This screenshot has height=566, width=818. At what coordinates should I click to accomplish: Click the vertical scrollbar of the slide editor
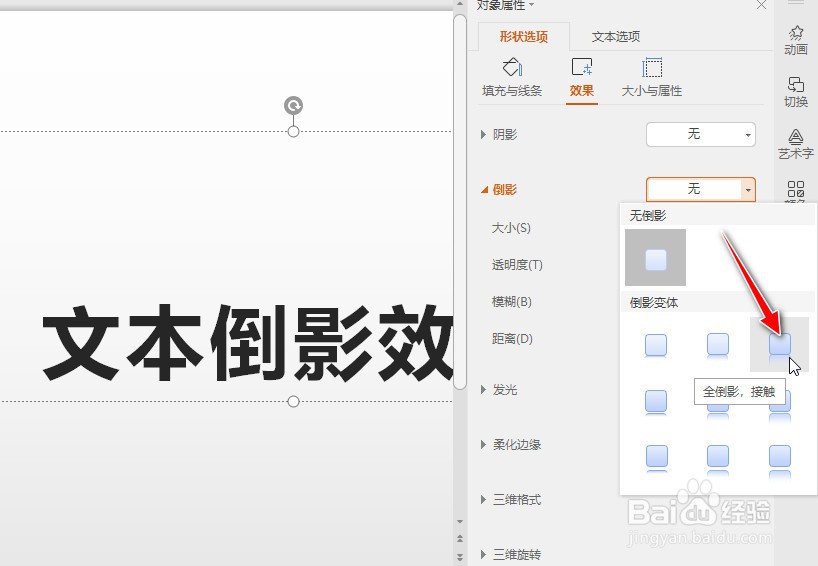pyautogui.click(x=460, y=202)
